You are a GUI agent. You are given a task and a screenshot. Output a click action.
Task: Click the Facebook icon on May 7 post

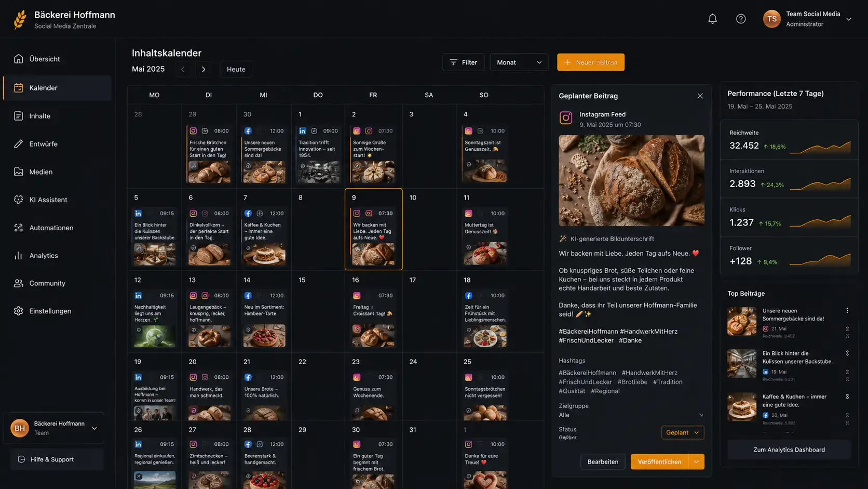point(248,214)
